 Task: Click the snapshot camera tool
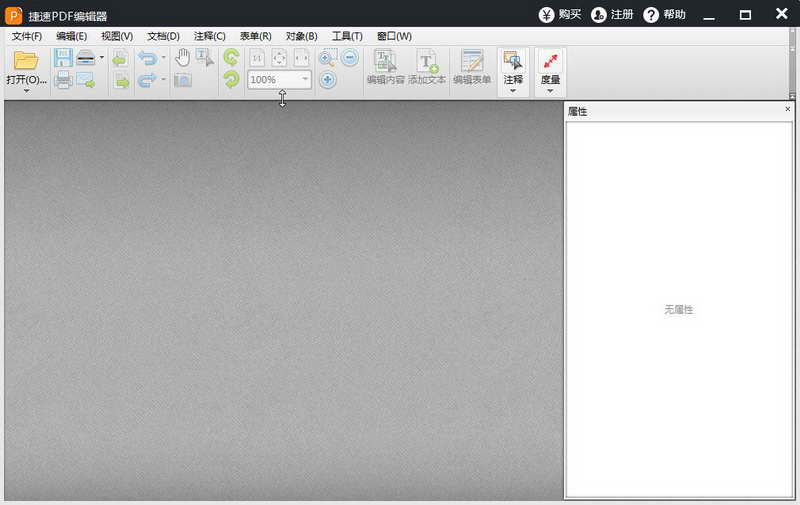[183, 80]
